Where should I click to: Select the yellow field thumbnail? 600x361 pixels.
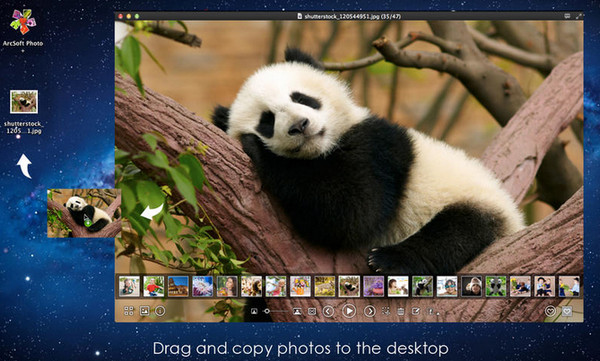tap(325, 286)
